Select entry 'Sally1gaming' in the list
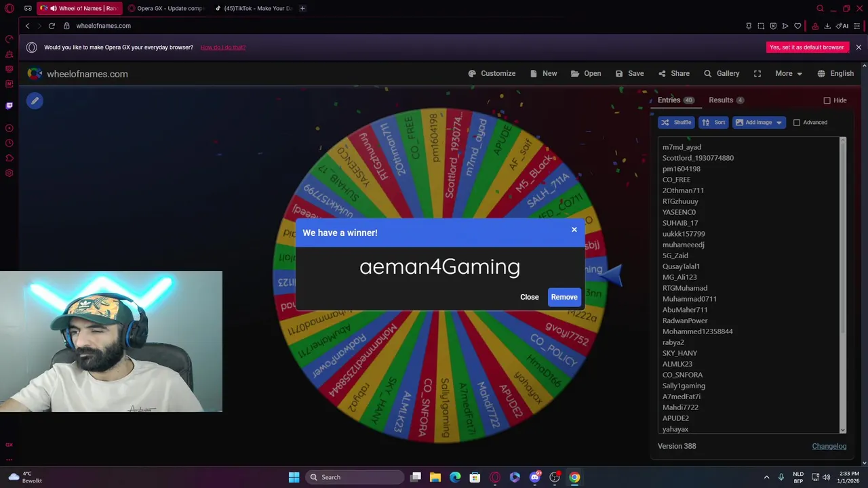The image size is (868, 488). [684, 386]
